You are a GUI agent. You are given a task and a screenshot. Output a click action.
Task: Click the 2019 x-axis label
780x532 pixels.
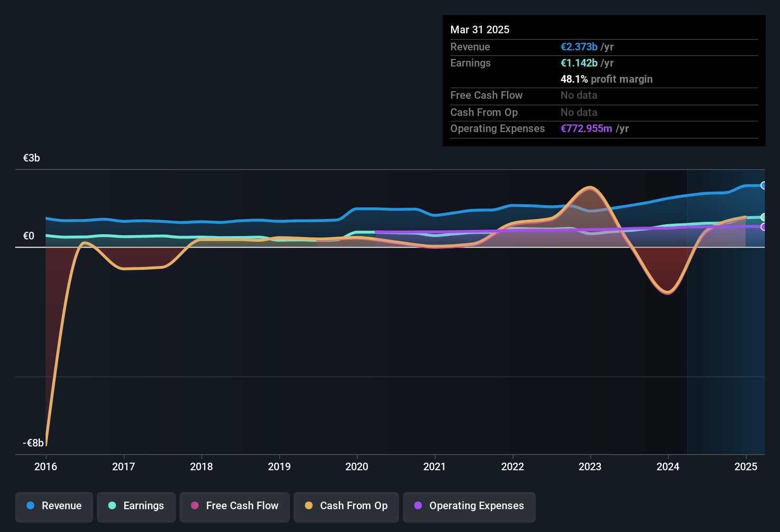[279, 466]
